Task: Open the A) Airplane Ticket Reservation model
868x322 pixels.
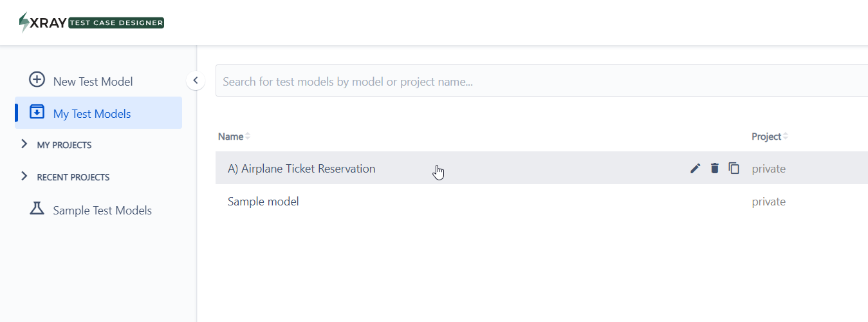Action: [301, 169]
